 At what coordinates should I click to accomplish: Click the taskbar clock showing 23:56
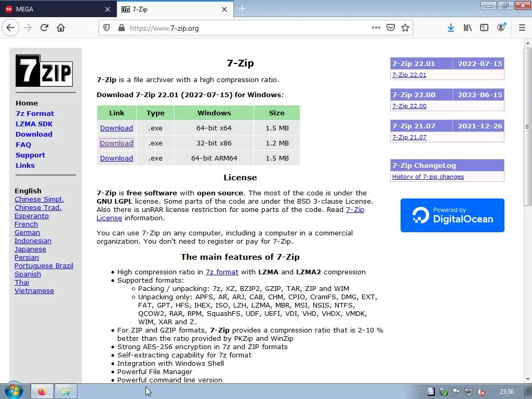(x=507, y=392)
